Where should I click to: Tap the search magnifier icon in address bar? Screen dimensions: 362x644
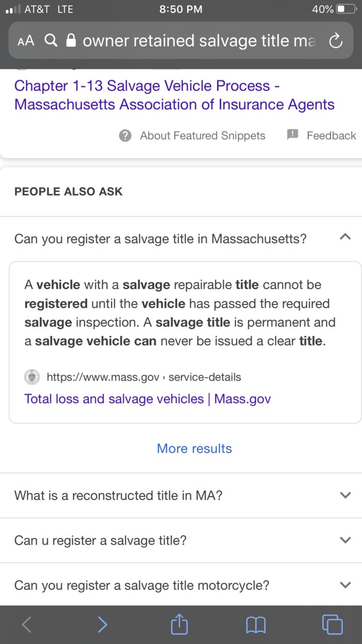click(51, 40)
